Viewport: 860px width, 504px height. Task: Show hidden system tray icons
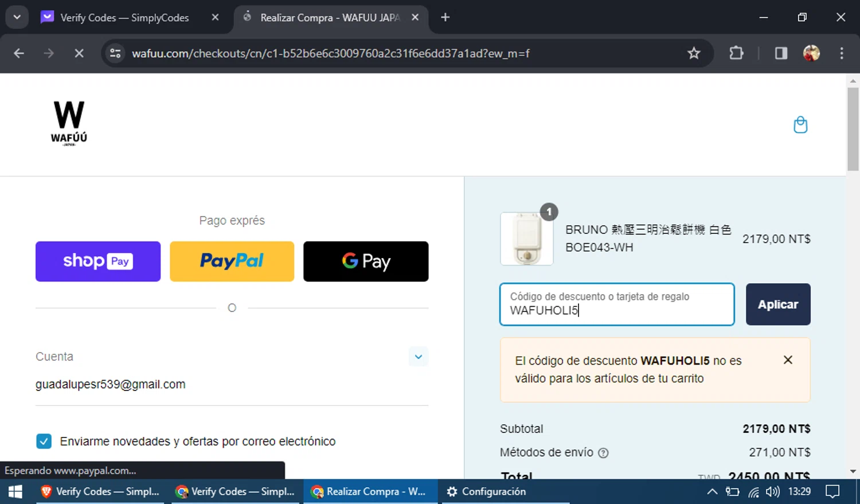point(712,491)
